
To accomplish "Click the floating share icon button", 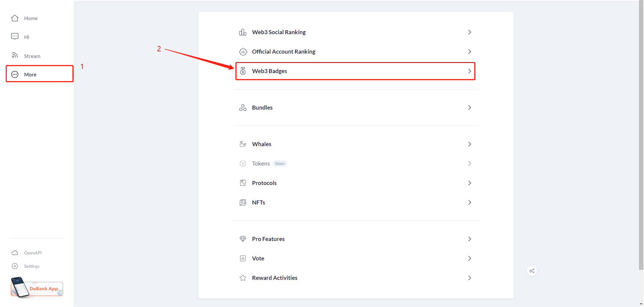I will click(x=532, y=271).
